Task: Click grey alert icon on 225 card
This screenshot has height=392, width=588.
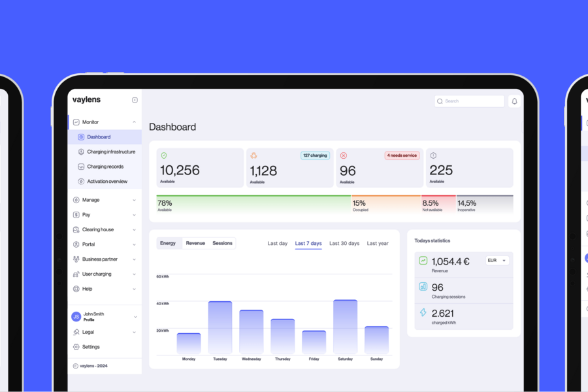Action: pos(433,155)
